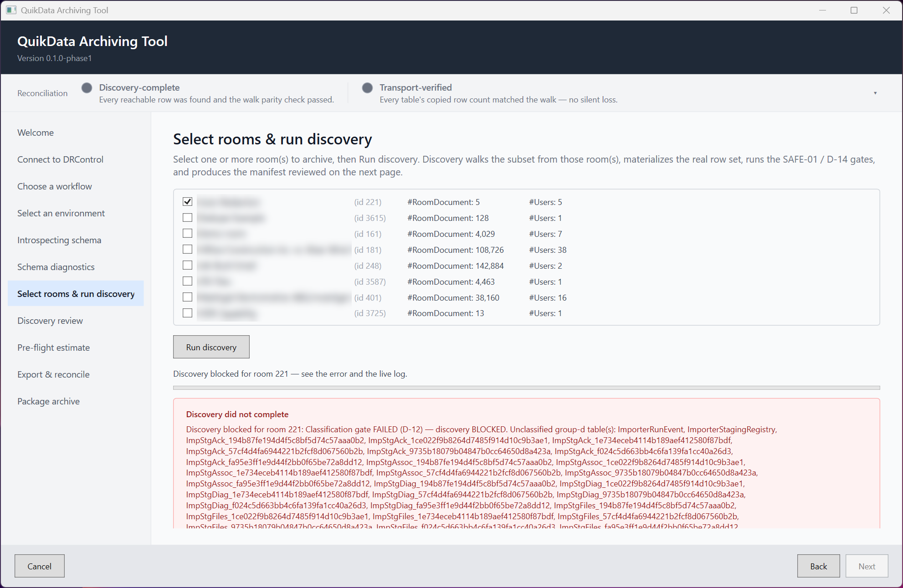Click the Next button
903x588 pixels.
click(x=867, y=566)
